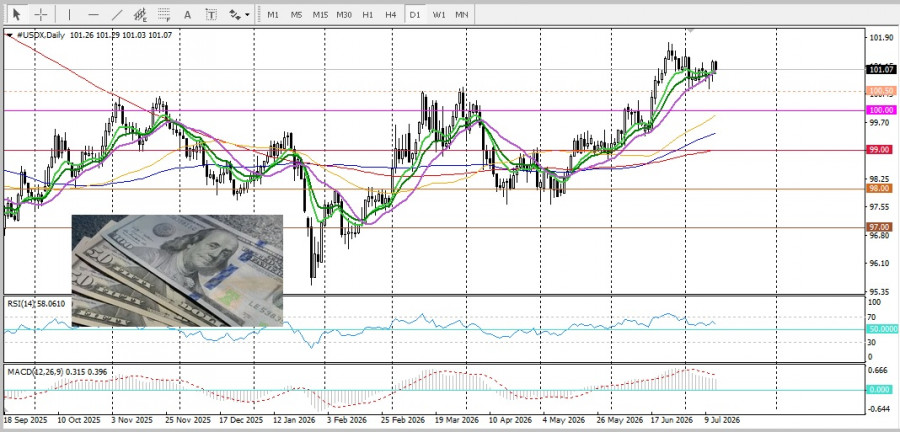
Task: Select the Fibonacci retracement tool
Action: 164,14
